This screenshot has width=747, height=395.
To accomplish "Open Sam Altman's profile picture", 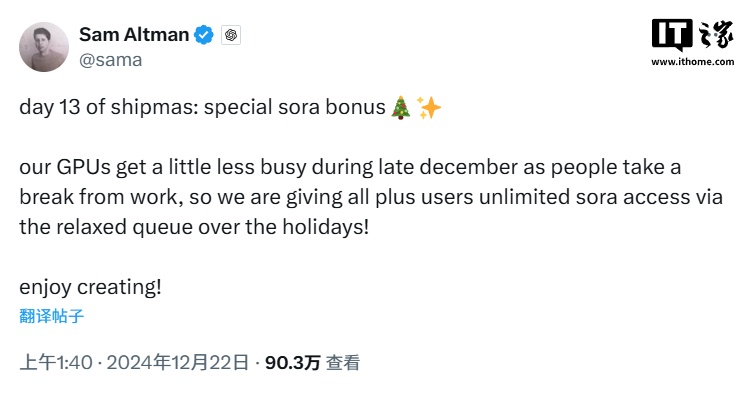I will click(x=44, y=47).
